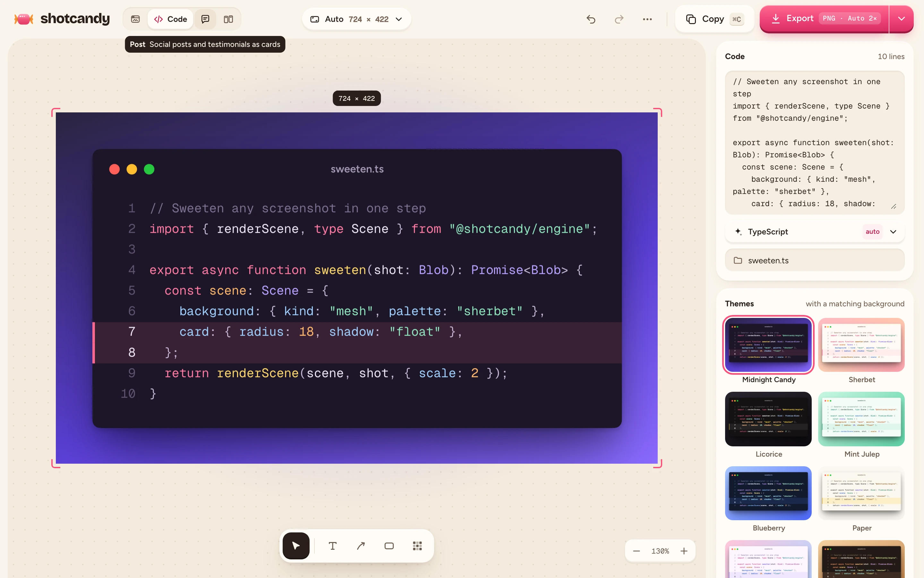Select the Arrow annotation tool
The height and width of the screenshot is (578, 924).
pyautogui.click(x=361, y=546)
